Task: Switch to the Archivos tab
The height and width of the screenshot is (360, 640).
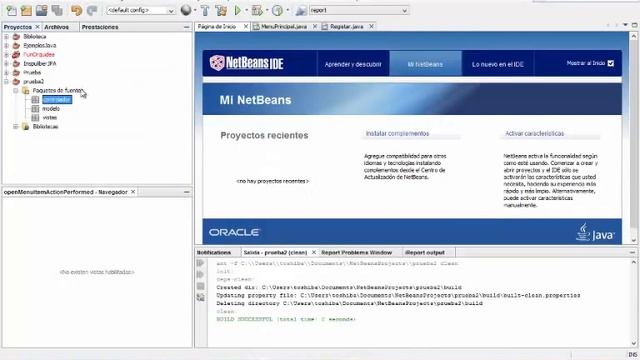Action: [x=56, y=27]
